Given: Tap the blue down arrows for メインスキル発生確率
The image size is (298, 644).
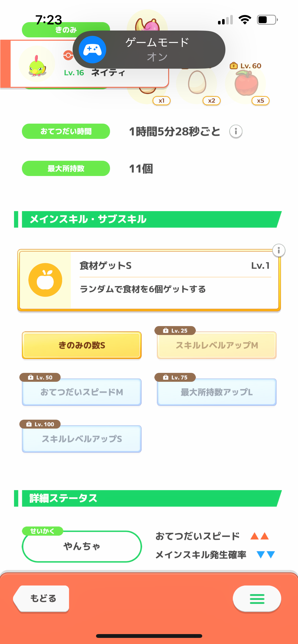Looking at the screenshot, I should tap(266, 554).
